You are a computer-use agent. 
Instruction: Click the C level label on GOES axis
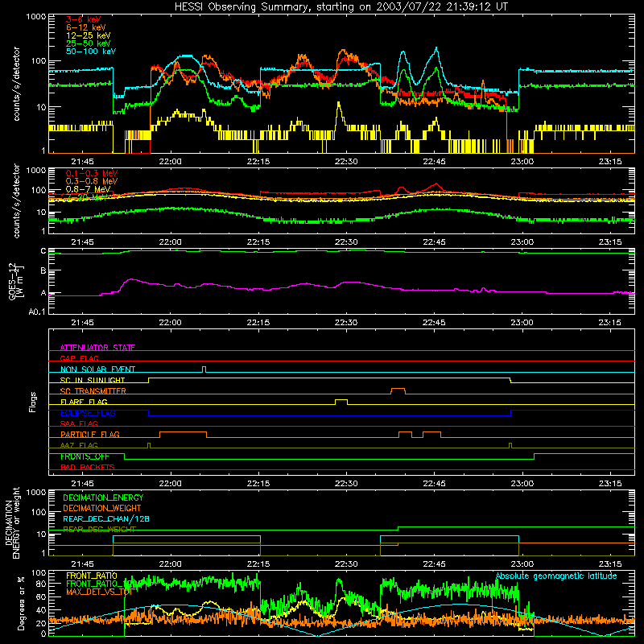43,251
